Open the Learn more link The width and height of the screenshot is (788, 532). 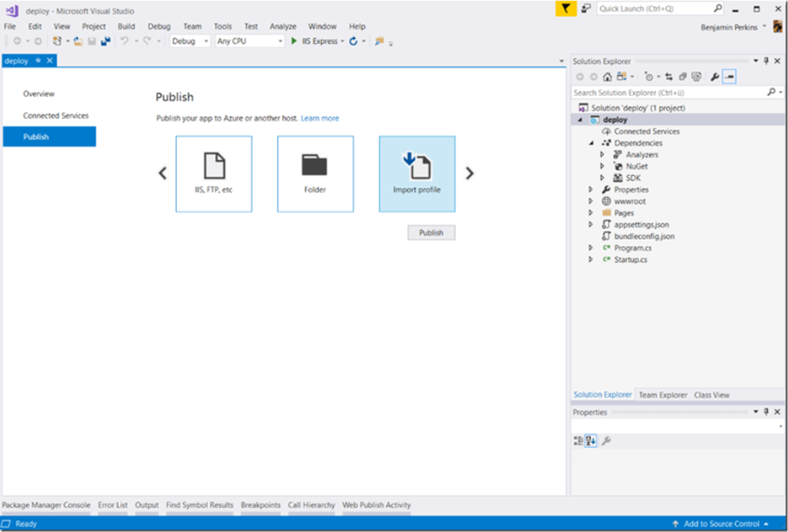[x=320, y=118]
